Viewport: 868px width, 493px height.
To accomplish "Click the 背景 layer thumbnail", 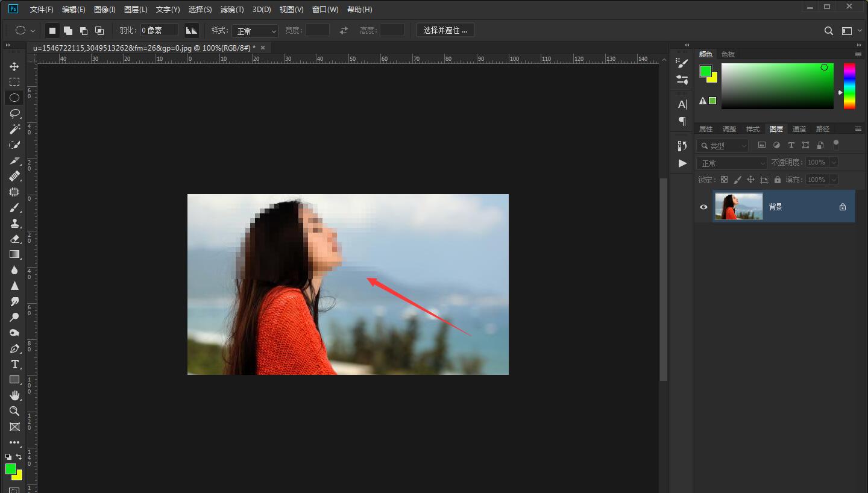I will point(738,206).
